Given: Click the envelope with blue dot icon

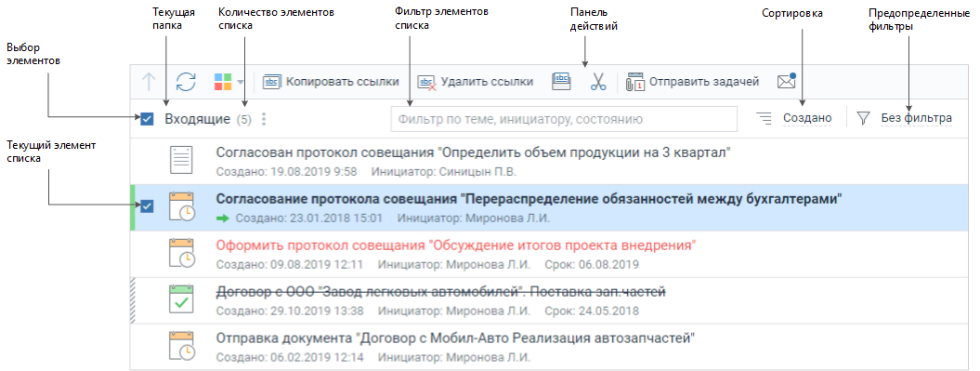Looking at the screenshot, I should (786, 81).
